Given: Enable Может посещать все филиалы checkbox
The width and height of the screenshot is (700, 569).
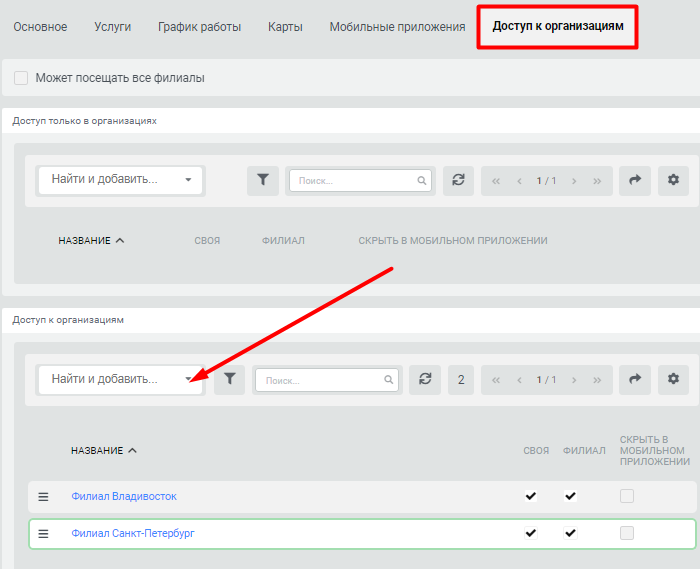Looking at the screenshot, I should pos(21,78).
